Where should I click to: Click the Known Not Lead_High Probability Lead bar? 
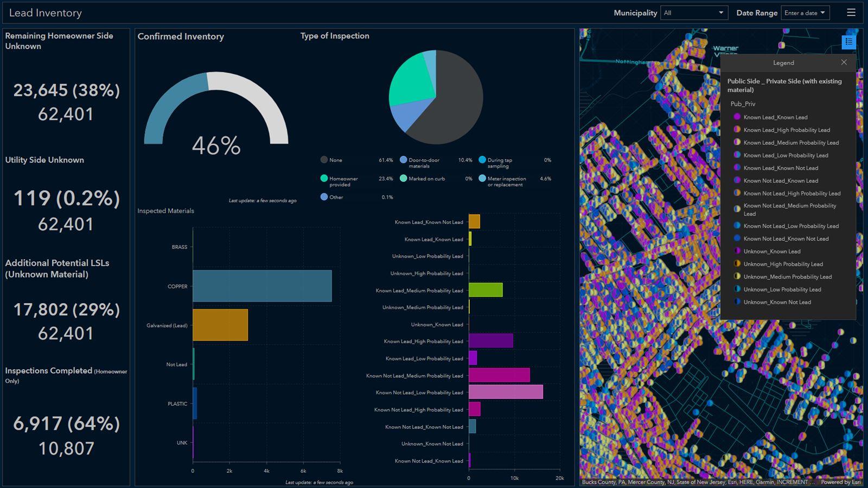click(475, 409)
